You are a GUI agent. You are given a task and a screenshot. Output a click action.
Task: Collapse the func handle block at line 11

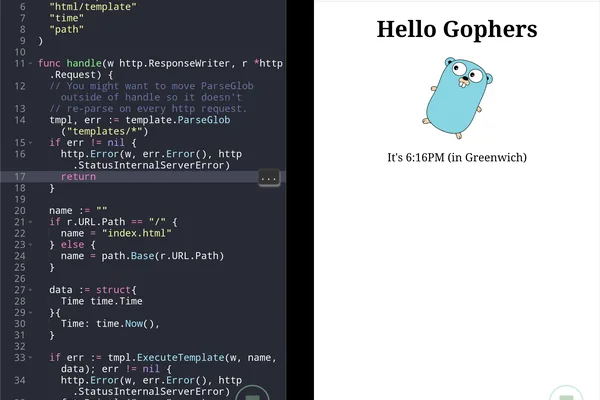tap(31, 64)
